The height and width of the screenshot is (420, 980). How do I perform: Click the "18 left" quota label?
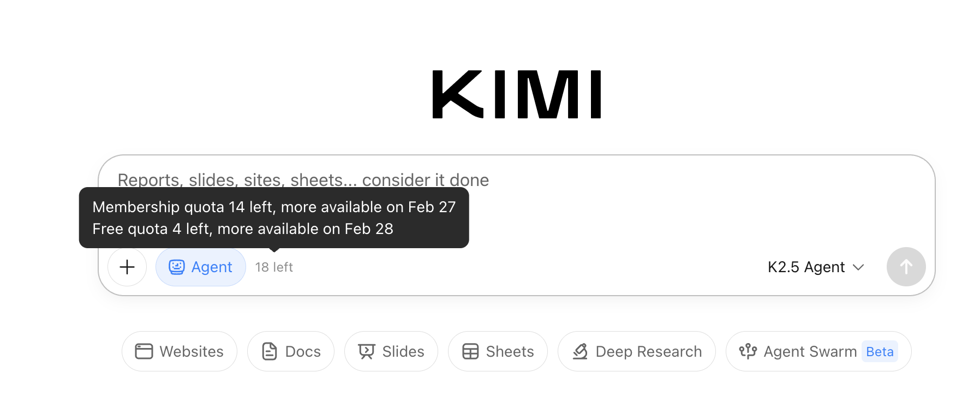(274, 267)
